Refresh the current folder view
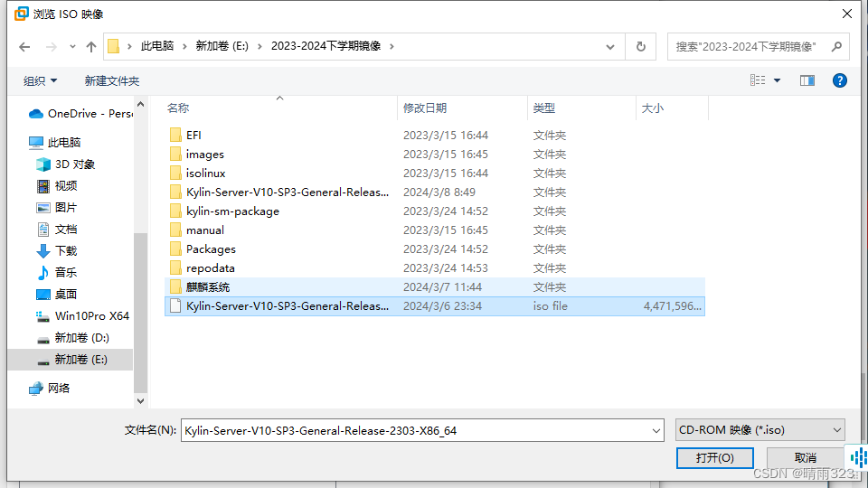868x488 pixels. click(640, 46)
